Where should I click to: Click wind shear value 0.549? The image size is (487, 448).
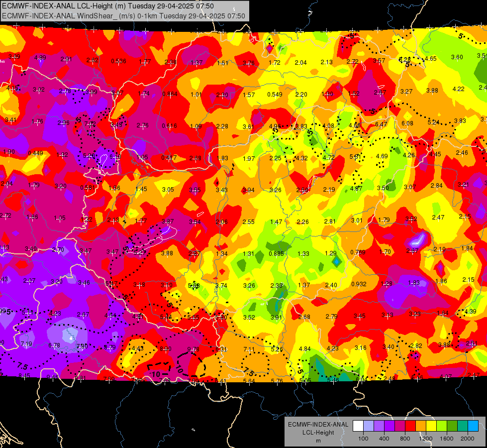(275, 94)
